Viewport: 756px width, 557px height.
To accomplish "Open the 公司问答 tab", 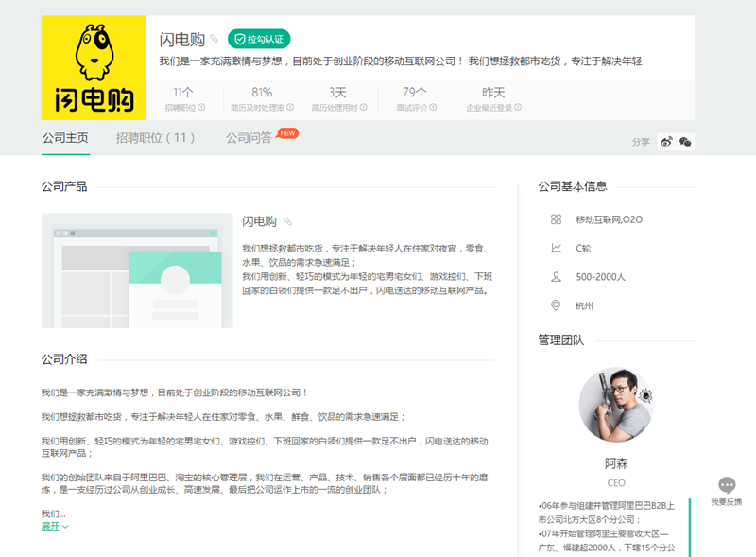I will click(x=249, y=138).
